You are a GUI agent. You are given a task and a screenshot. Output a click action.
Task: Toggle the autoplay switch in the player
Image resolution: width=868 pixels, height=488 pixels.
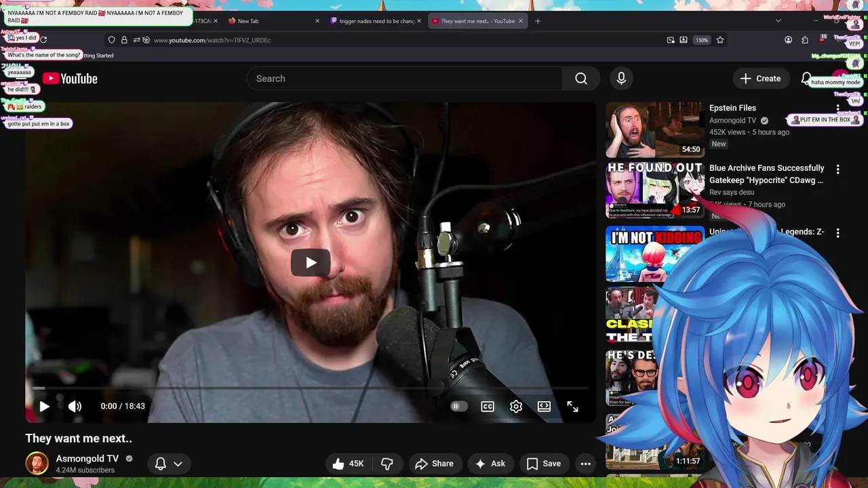459,406
